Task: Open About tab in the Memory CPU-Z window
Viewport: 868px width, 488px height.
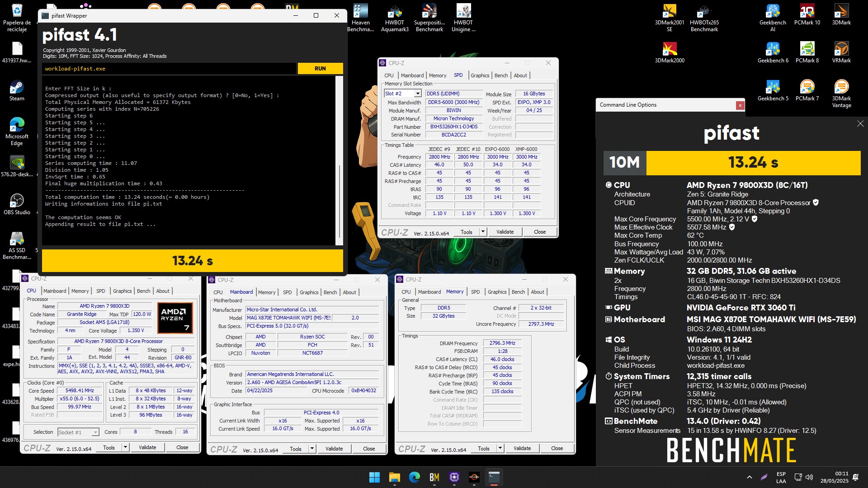Action: [537, 292]
